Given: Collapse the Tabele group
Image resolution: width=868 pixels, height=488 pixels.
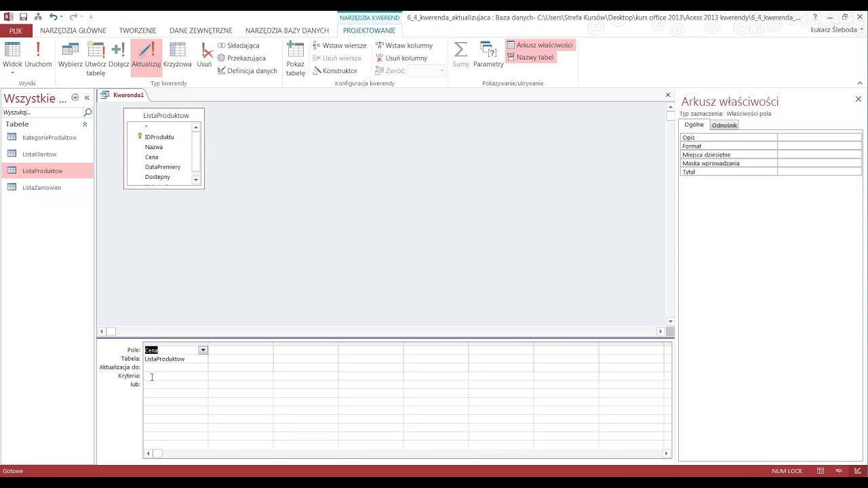Looking at the screenshot, I should click(85, 125).
